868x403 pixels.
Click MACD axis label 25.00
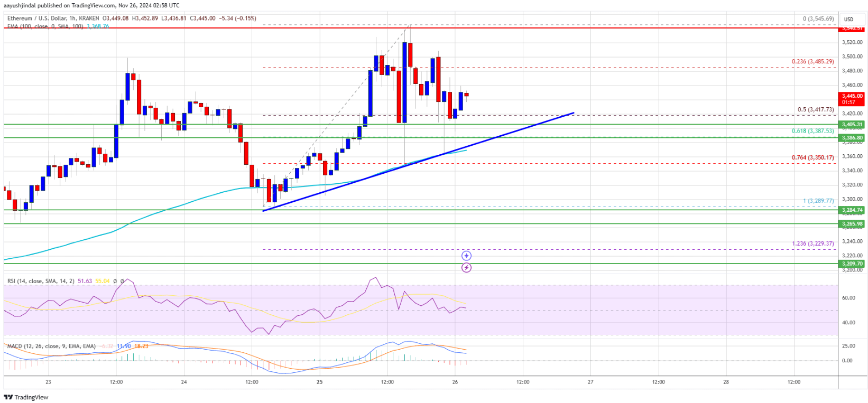848,346
